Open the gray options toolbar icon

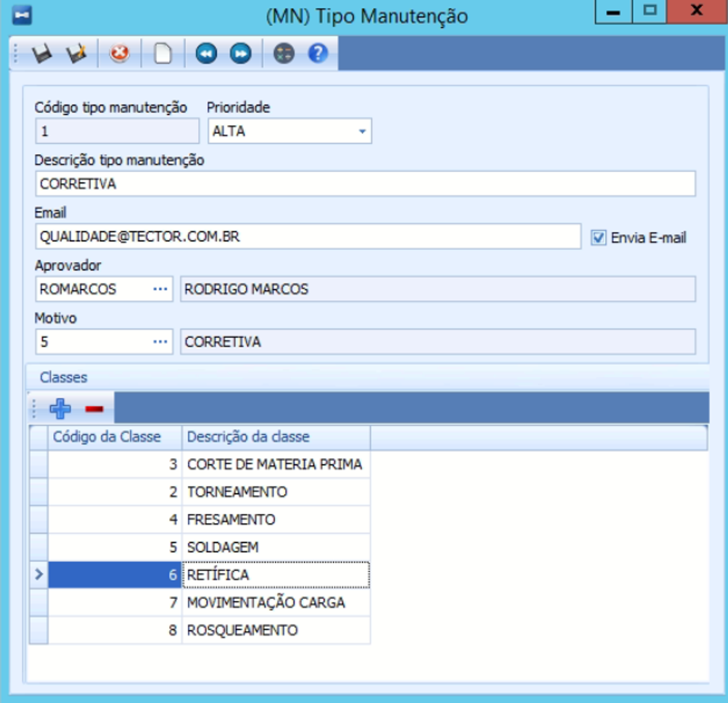(284, 54)
